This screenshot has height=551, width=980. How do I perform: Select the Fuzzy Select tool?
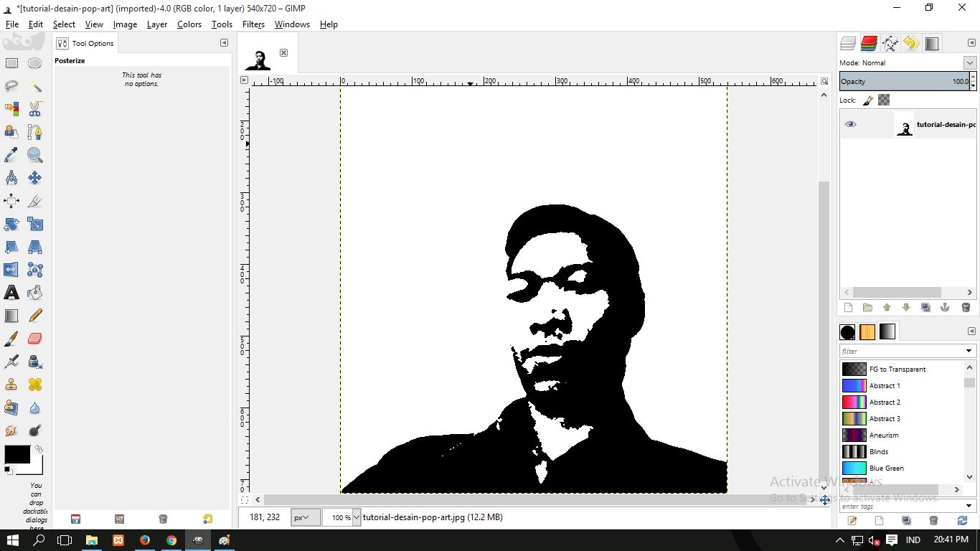[x=34, y=85]
